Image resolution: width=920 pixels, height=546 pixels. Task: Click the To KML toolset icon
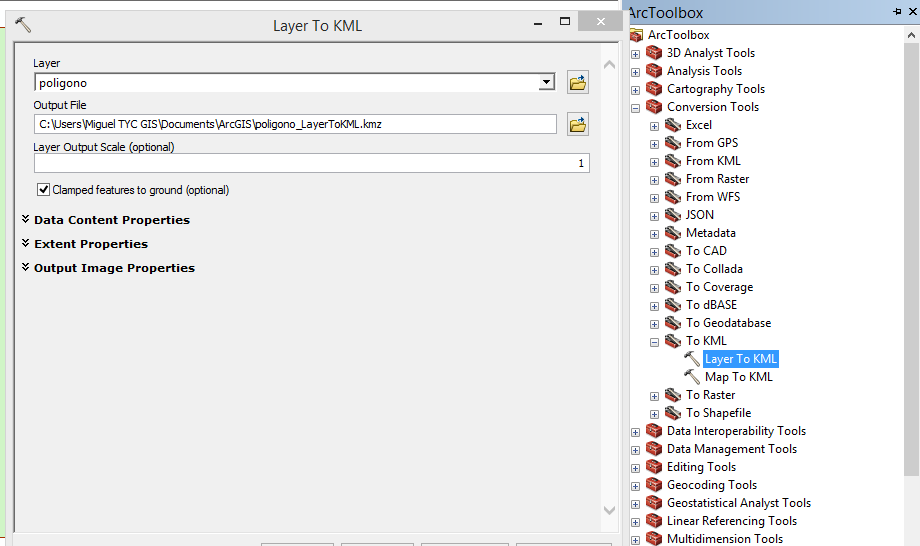[673, 341]
